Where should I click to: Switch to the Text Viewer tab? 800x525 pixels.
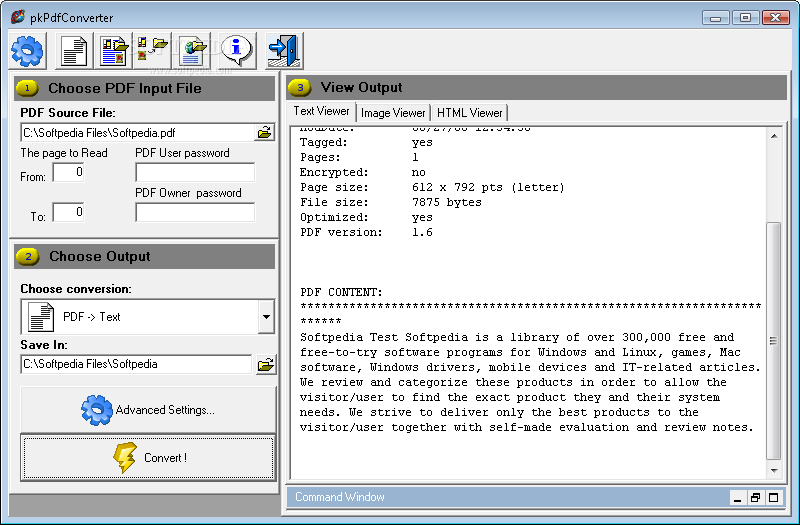pos(321,111)
